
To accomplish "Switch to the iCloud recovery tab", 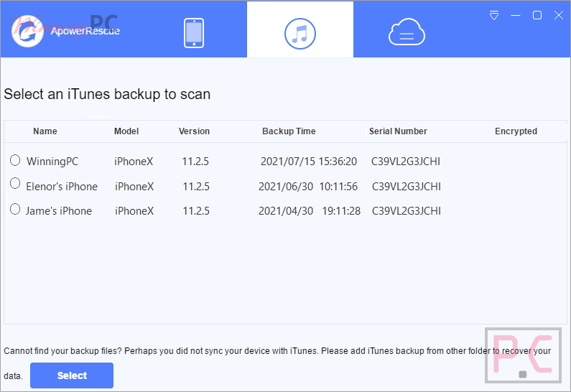I will pos(407,32).
